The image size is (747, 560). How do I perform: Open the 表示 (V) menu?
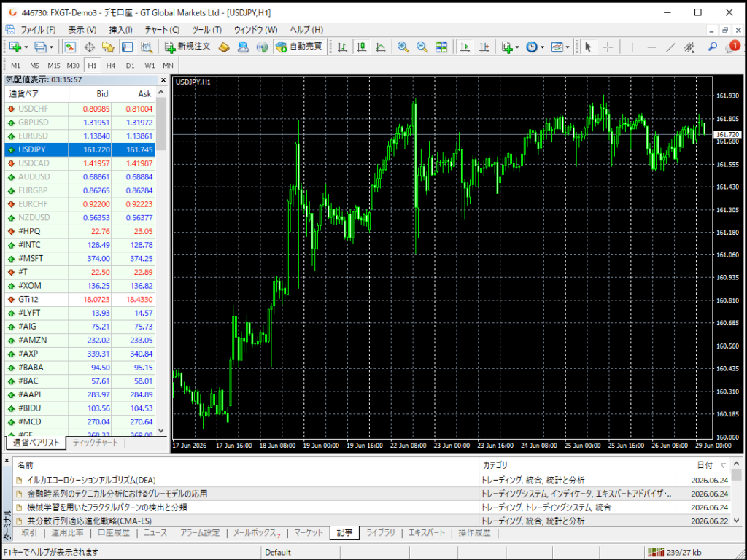(x=82, y=29)
